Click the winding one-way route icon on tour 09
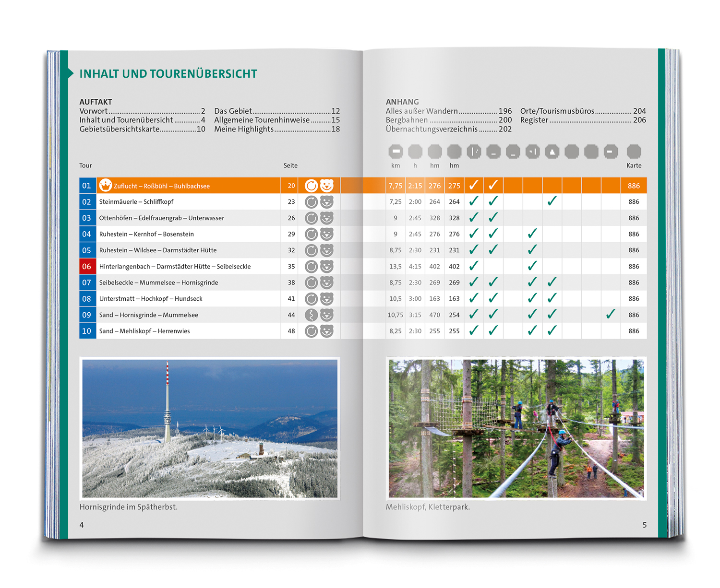 tap(312, 315)
